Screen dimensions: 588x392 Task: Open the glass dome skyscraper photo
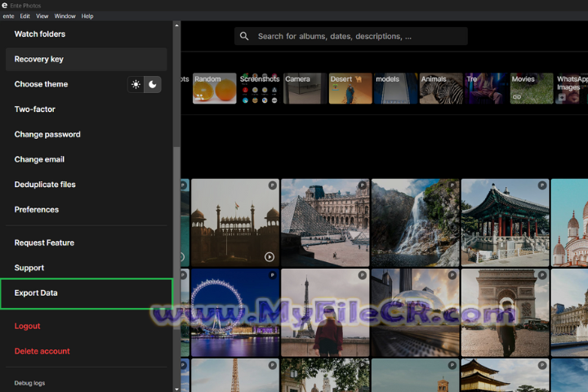pos(415,313)
